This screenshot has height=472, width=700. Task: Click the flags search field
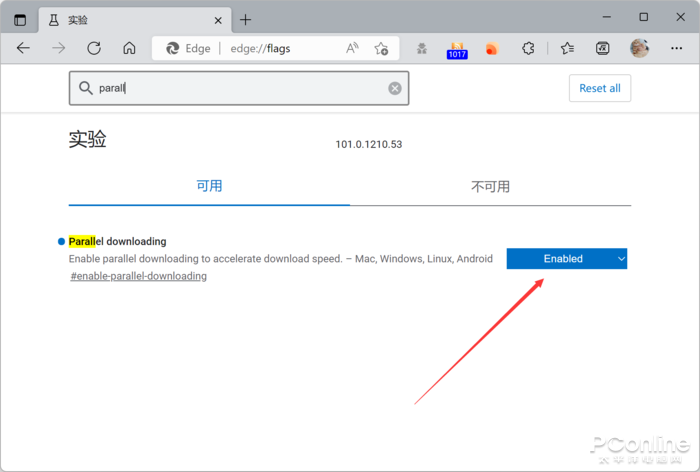coord(239,88)
